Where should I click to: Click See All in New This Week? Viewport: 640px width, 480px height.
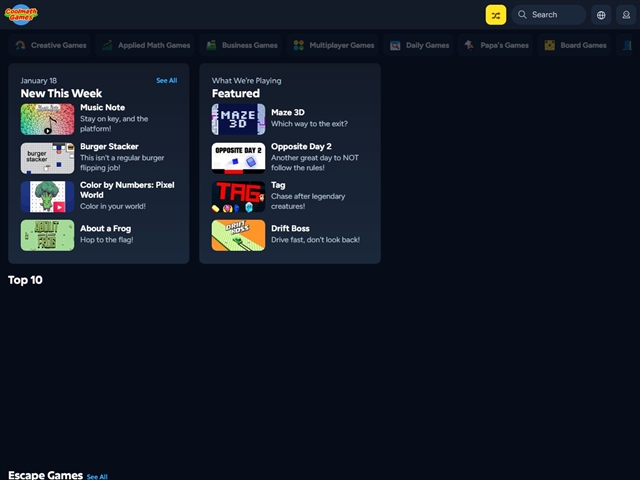[167, 80]
